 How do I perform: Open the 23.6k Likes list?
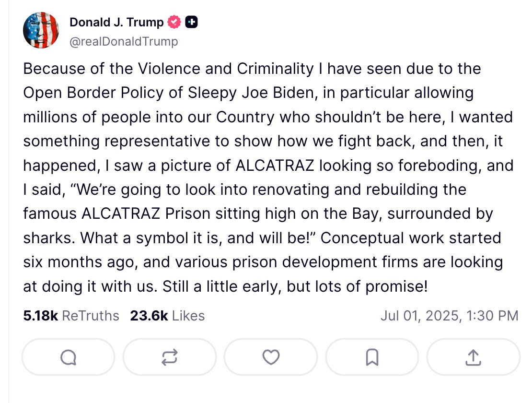pyautogui.click(x=167, y=316)
